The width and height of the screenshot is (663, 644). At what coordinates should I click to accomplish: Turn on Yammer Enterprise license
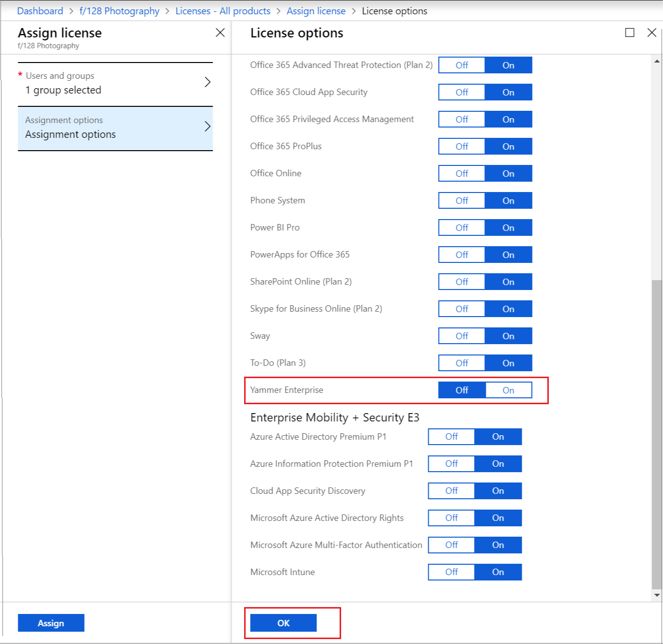point(508,390)
